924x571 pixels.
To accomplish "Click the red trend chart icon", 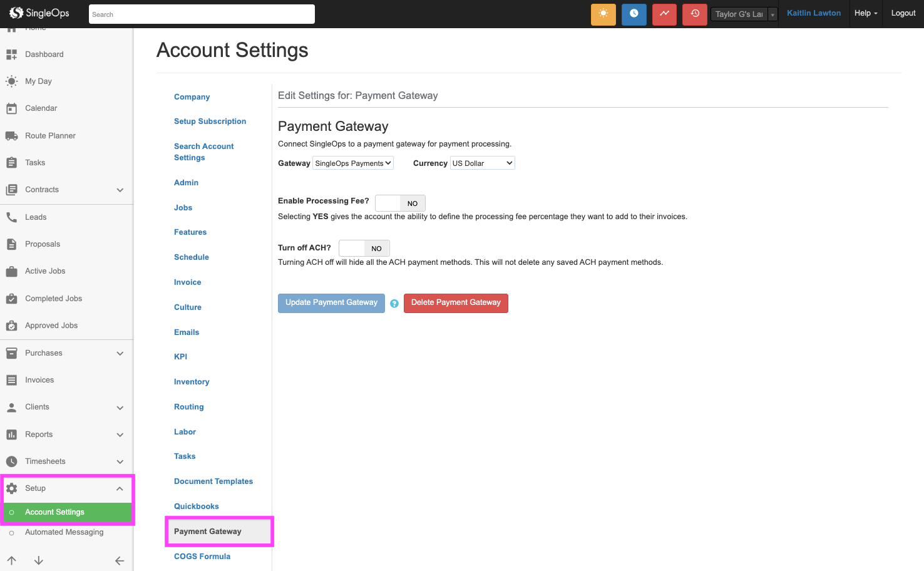I will pyautogui.click(x=664, y=14).
